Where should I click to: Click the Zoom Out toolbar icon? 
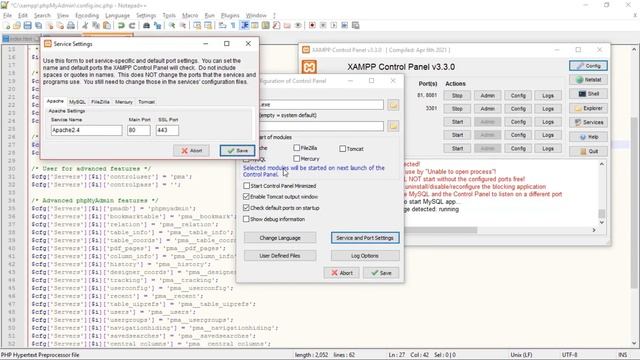[x=182, y=25]
